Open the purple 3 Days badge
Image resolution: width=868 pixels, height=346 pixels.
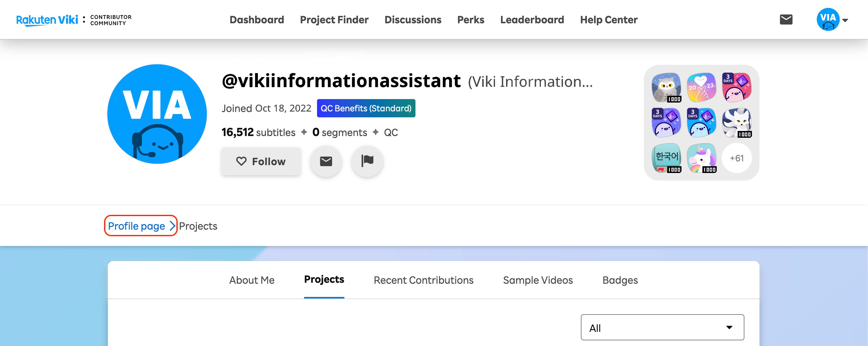pos(666,123)
